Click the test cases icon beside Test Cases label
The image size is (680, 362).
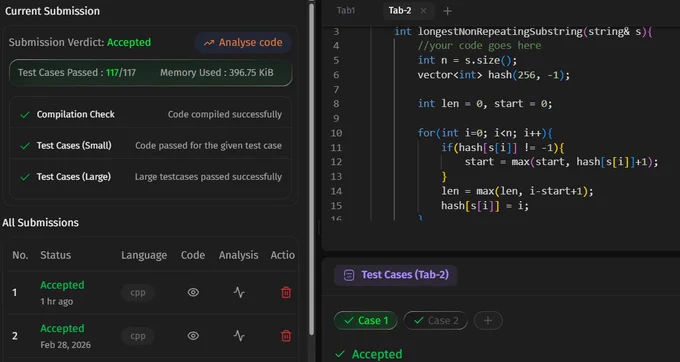tap(349, 275)
